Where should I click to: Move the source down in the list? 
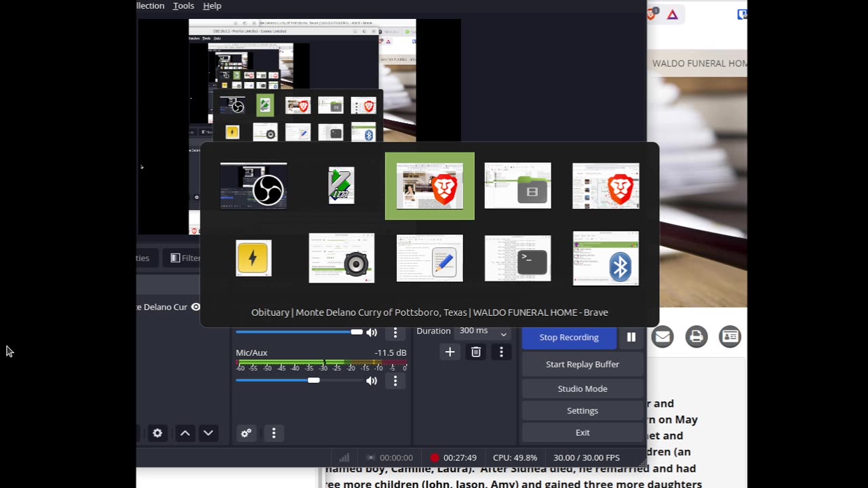[x=208, y=433]
